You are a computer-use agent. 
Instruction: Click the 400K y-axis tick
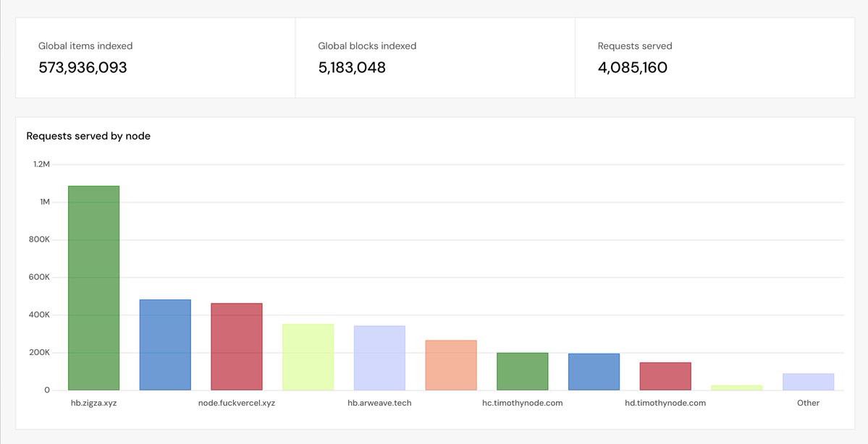(x=39, y=315)
